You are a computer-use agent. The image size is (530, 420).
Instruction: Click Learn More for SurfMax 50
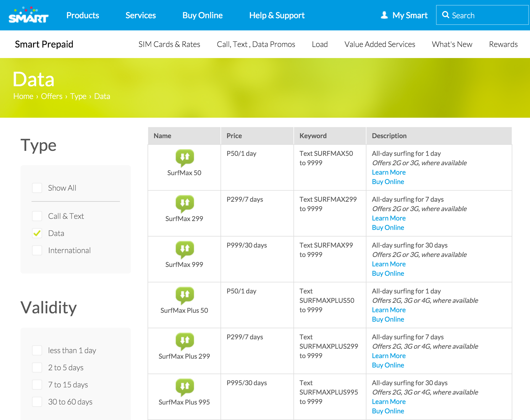click(389, 172)
